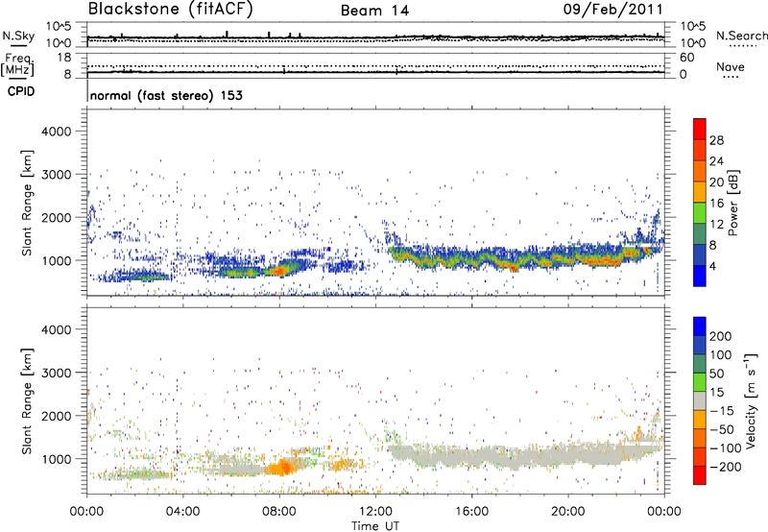Screen dimensions: 768x532
Task: Click the gray zero-velocity colorbar swatch
Action: [x=700, y=401]
